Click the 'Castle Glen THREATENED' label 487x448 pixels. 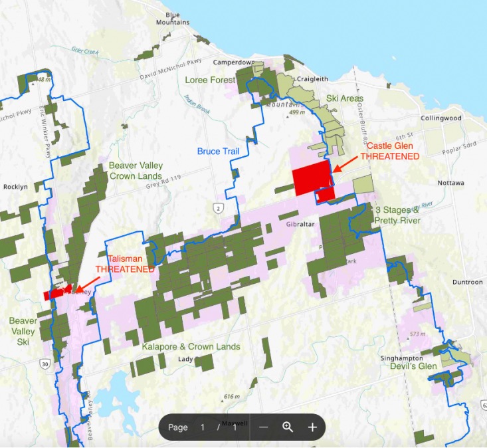tap(390, 151)
